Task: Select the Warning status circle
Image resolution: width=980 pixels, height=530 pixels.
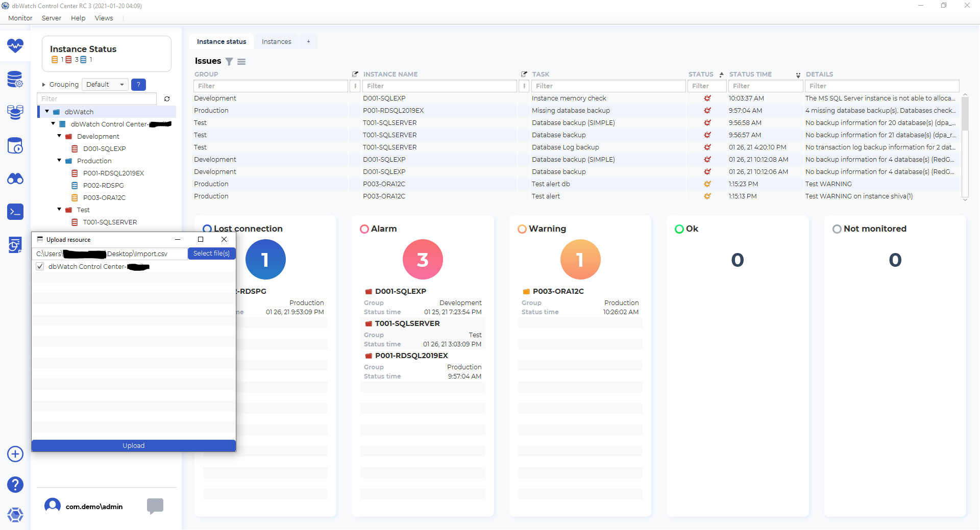Action: click(580, 260)
